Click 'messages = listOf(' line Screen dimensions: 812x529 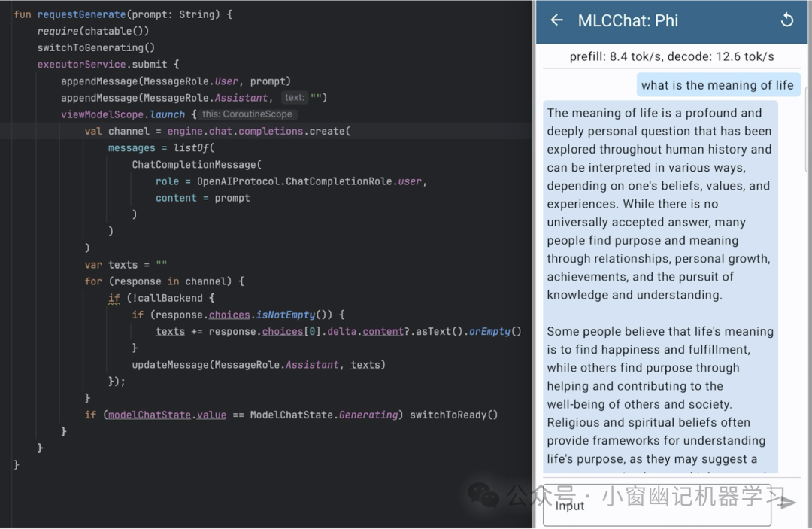[x=161, y=148]
